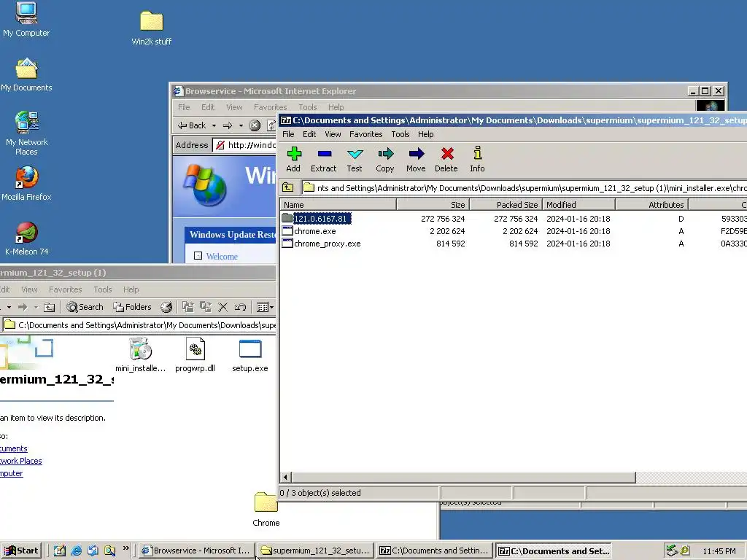Image resolution: width=747 pixels, height=560 pixels.
Task: Select the progwrp.dll file
Action: tap(195, 355)
